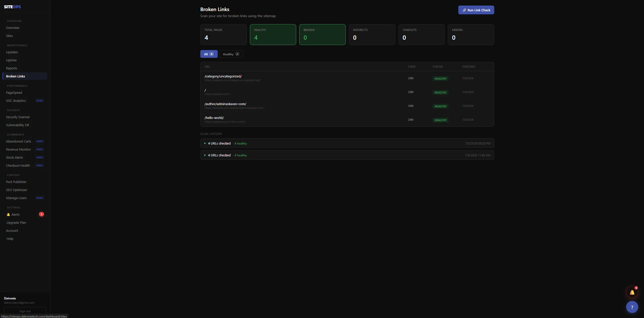644x318 pixels.
Task: Click SOON badge next to Manage Users
Action: coord(40,198)
